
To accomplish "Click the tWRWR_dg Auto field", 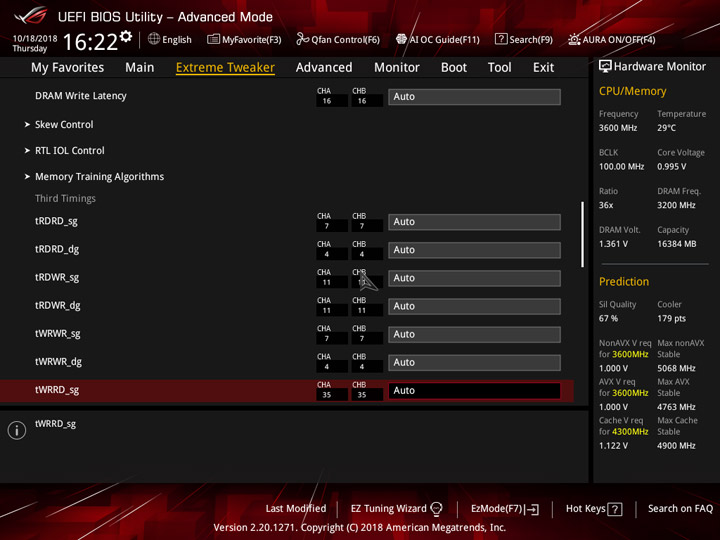I will click(x=474, y=363).
